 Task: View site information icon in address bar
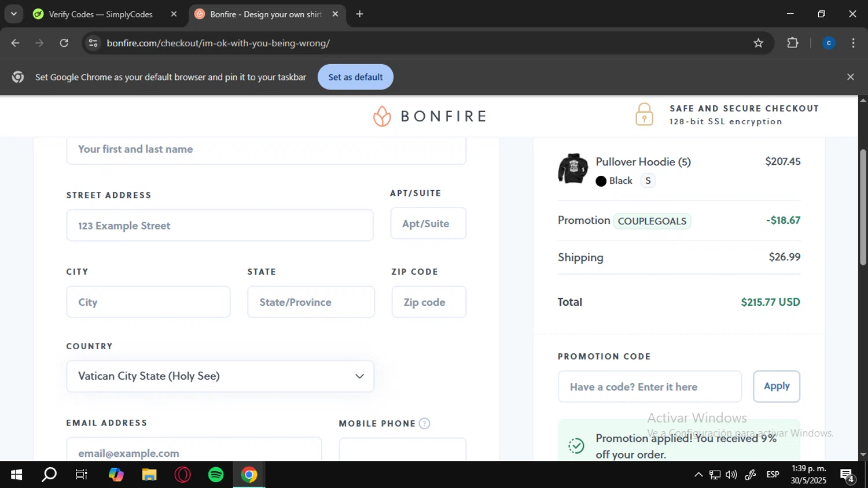[x=93, y=43]
